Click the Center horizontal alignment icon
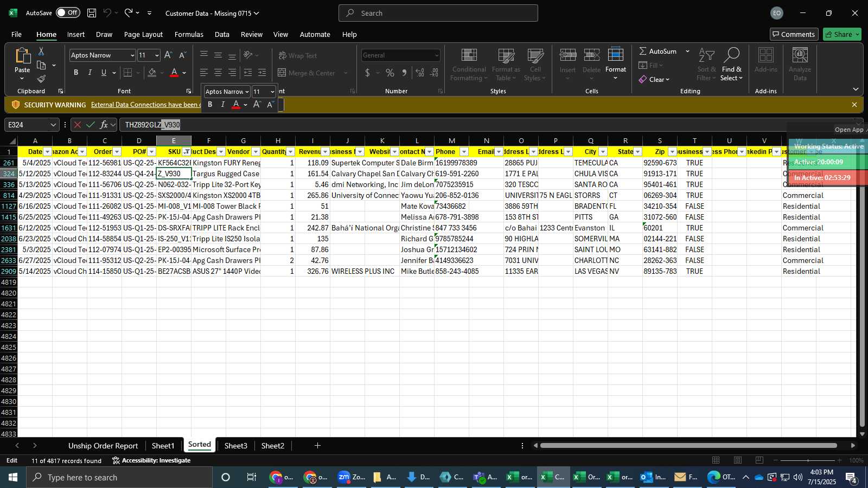Viewport: 868px width, 488px height. click(x=218, y=73)
